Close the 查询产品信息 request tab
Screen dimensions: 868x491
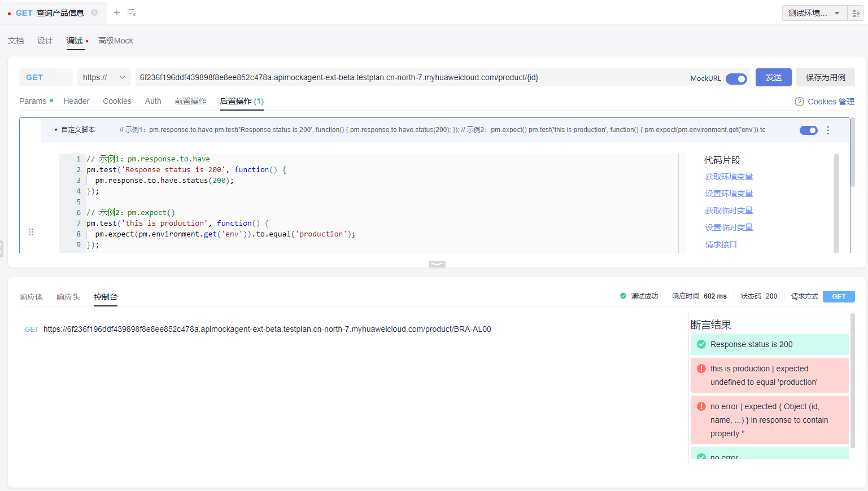(94, 12)
